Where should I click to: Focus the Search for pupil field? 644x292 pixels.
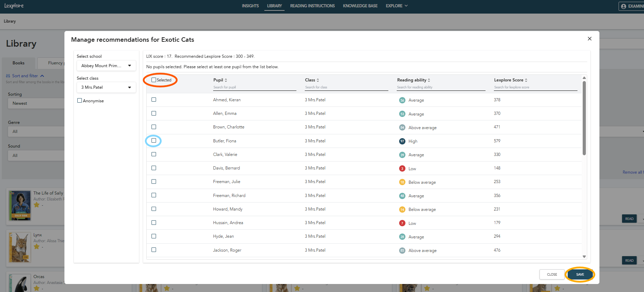coord(254,87)
